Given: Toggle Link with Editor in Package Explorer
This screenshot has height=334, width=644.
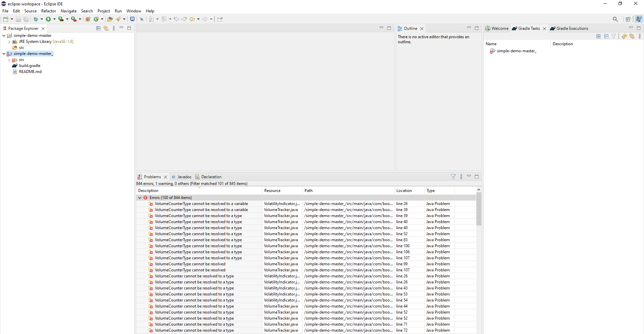Looking at the screenshot, I should pyautogui.click(x=106, y=28).
